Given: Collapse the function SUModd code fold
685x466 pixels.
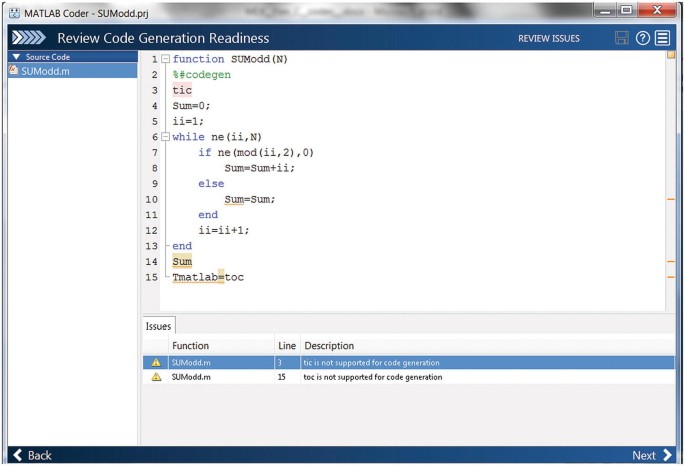Looking at the screenshot, I should click(x=165, y=59).
